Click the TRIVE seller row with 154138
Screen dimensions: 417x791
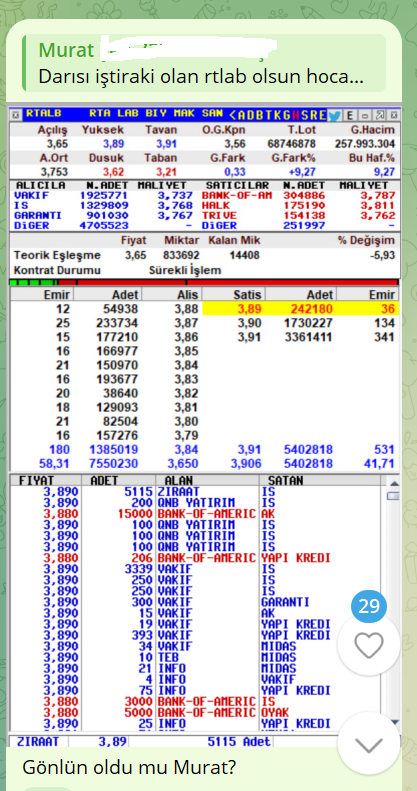pos(298,215)
